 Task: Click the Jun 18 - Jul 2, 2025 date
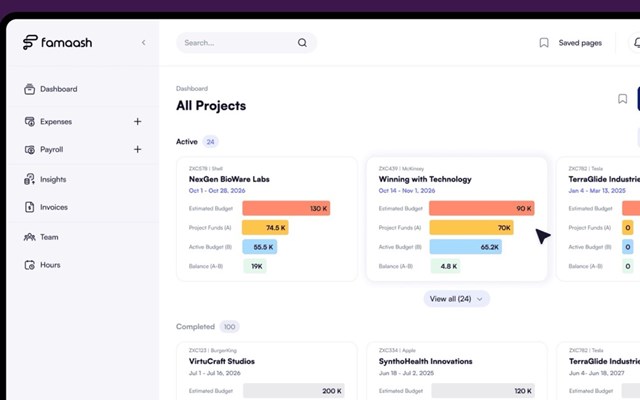406,373
